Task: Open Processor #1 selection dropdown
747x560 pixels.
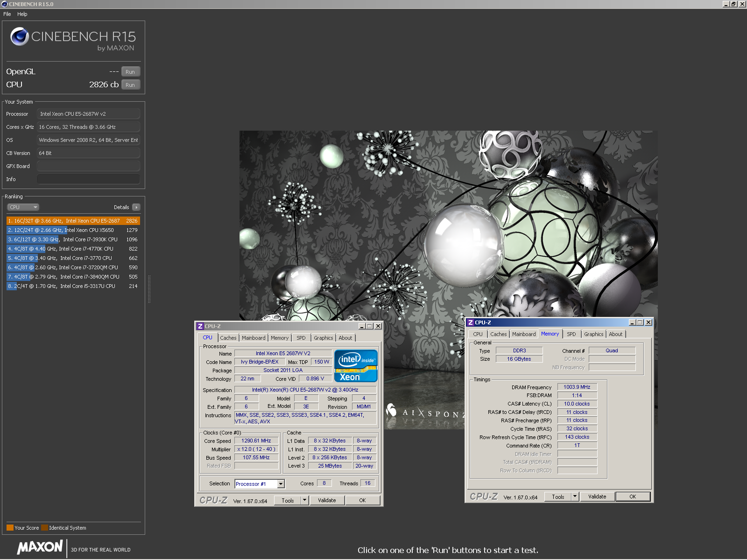Action: (260, 484)
